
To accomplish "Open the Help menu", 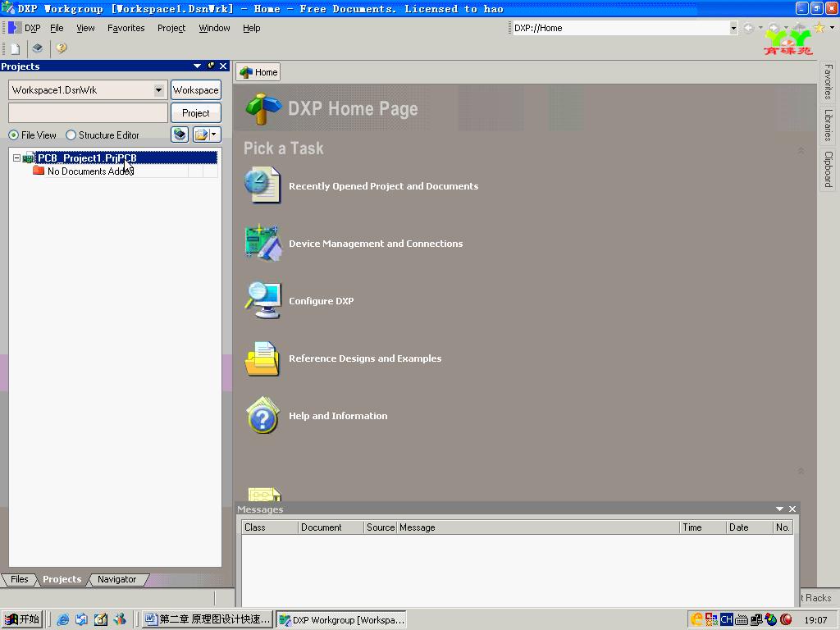I will (251, 28).
